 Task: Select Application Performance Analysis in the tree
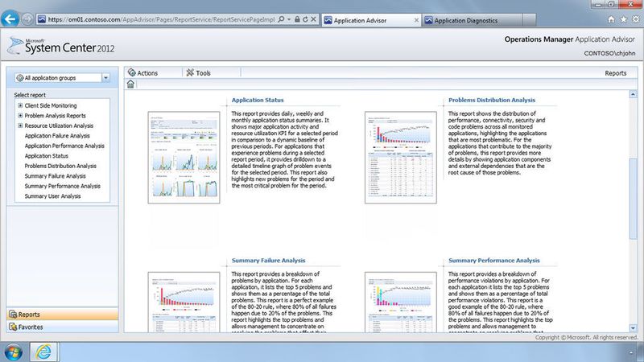pyautogui.click(x=64, y=146)
